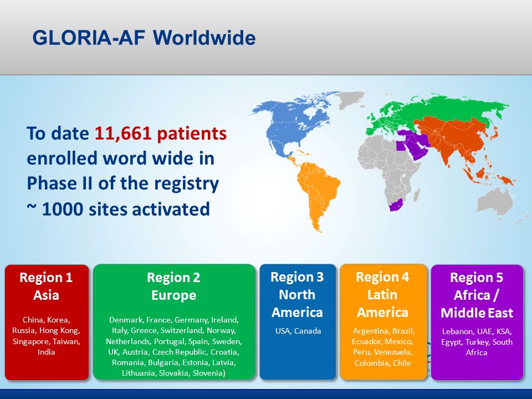Click the '~ 1000 sites activated' line
The image size is (532, 399).
(x=119, y=209)
